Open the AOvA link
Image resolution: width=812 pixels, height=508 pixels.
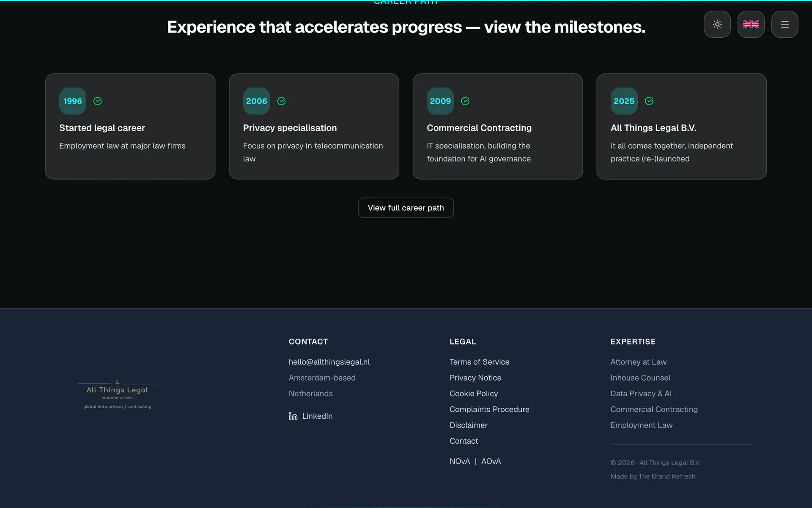tap(491, 461)
